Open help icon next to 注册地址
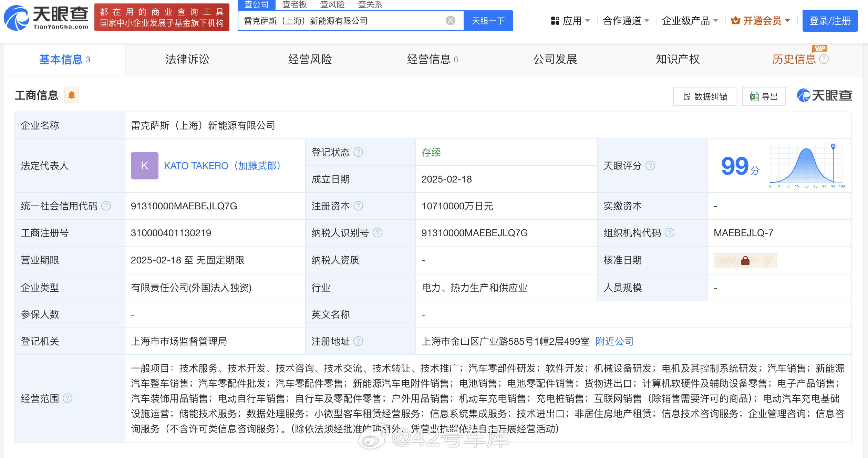The height and width of the screenshot is (458, 868). click(x=358, y=341)
